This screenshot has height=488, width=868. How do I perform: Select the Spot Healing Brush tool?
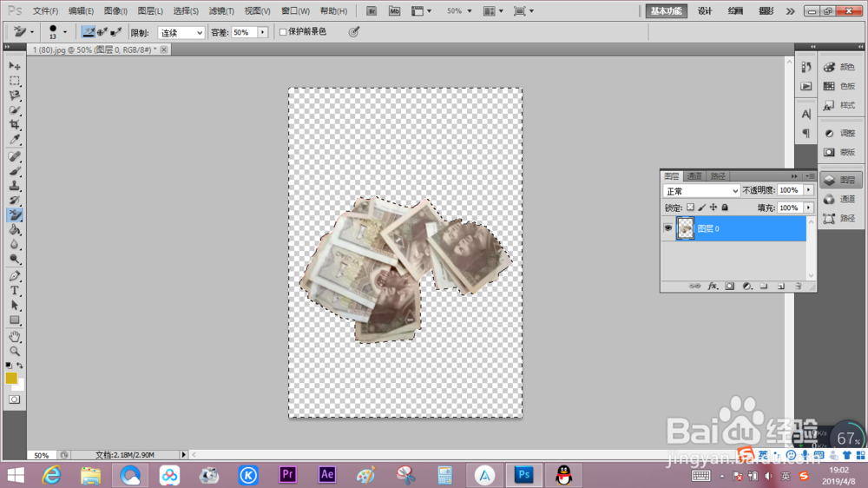point(15,157)
